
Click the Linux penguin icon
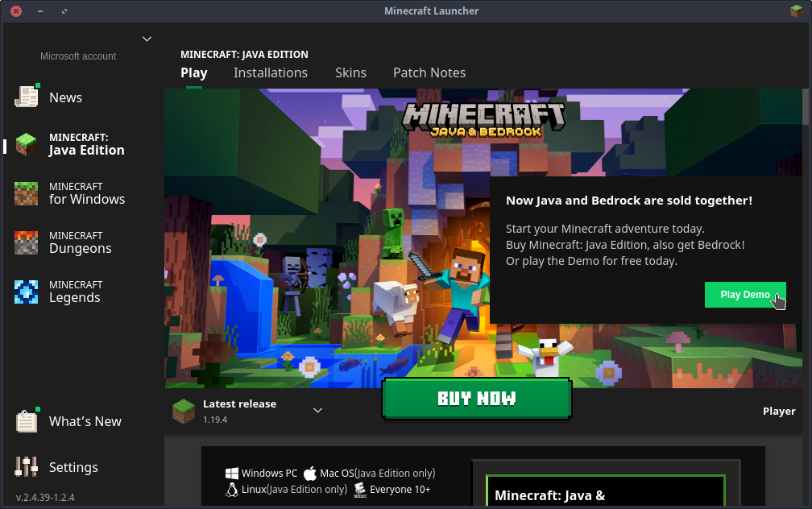point(231,490)
